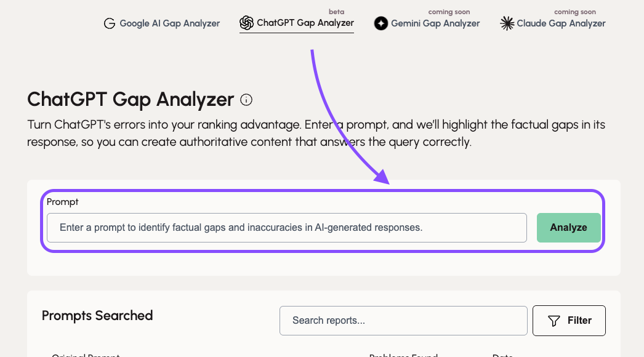Viewport: 644px width, 357px height.
Task: Open the info icon beside the page heading
Action: 246,100
